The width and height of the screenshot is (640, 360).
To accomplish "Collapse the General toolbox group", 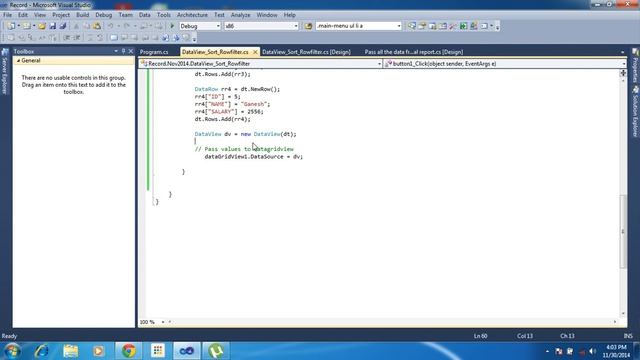I will (18, 60).
